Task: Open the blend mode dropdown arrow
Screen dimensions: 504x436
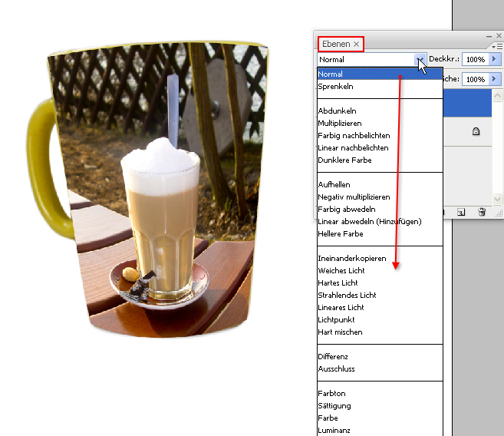Action: (420, 59)
